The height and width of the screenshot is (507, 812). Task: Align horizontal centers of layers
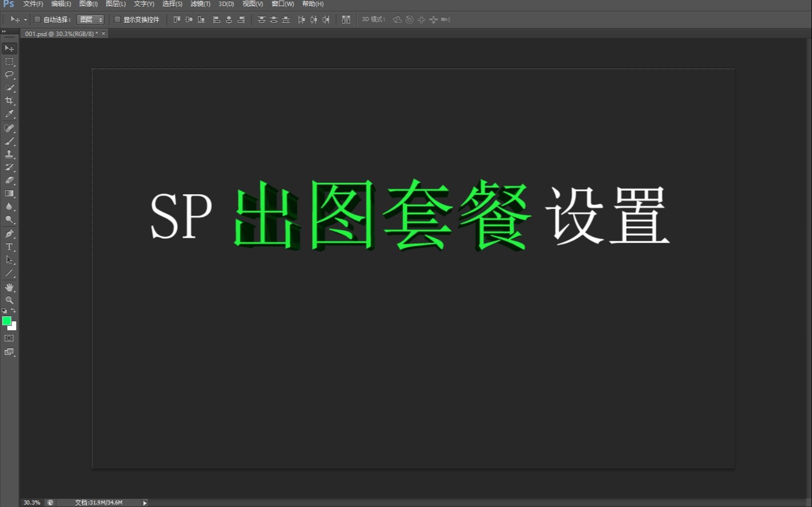229,20
